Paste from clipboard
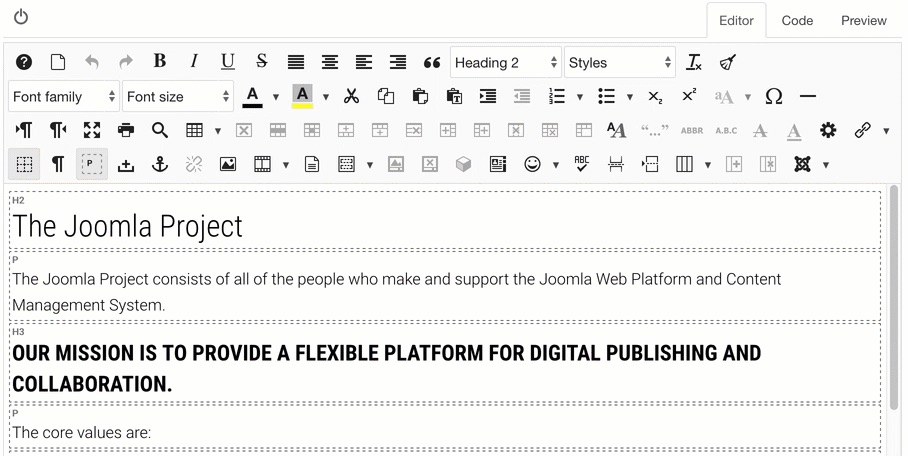 click(420, 96)
